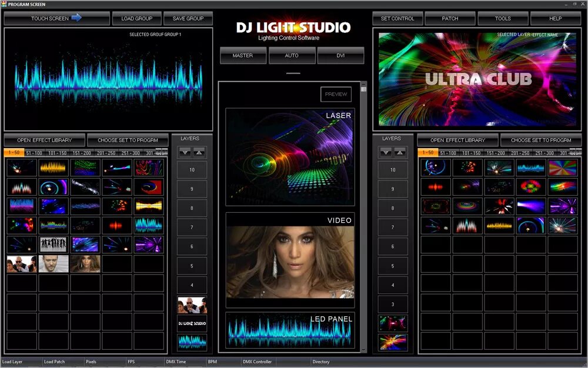588x368 pixels.
Task: Click SAVE GROUP button
Action: point(188,18)
